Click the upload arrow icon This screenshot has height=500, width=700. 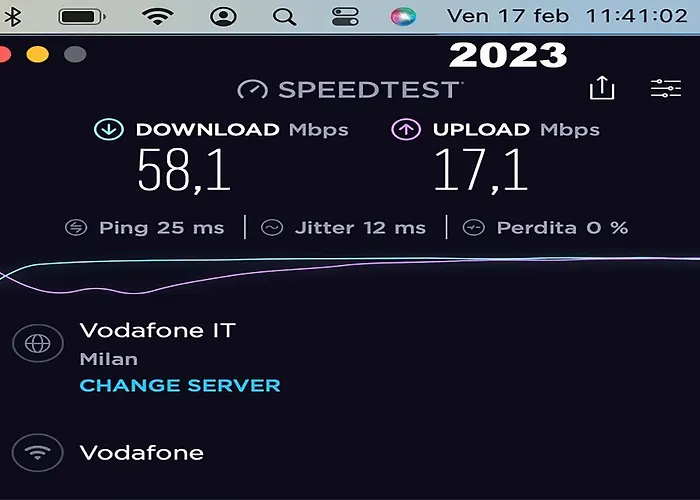pos(406,129)
